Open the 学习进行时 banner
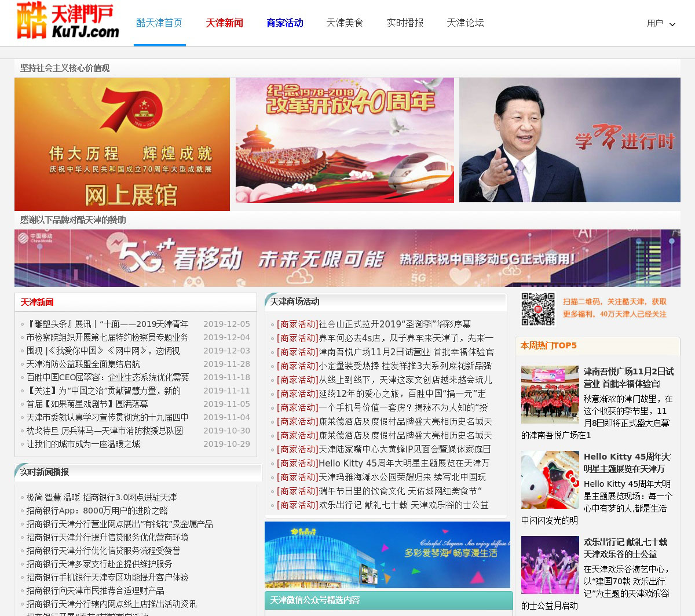 coord(570,140)
